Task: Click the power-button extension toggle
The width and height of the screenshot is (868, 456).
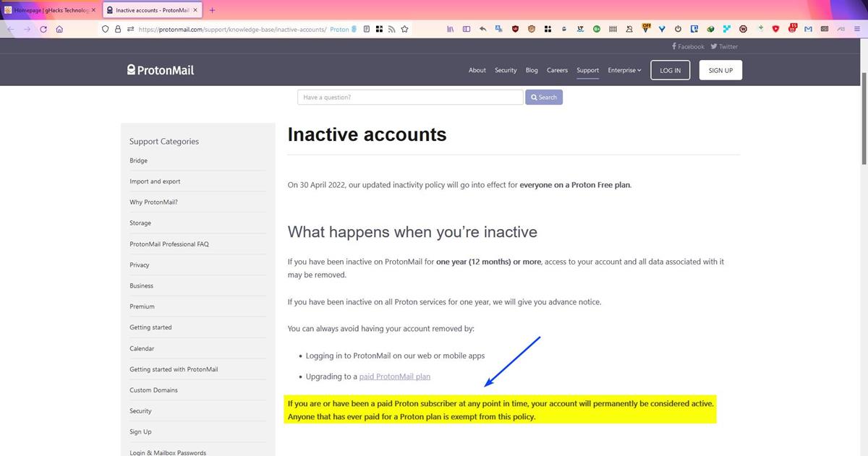Action: point(676,29)
